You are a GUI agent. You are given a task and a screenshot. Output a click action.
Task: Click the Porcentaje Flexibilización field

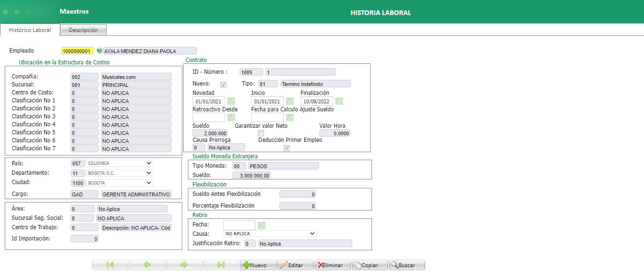[x=298, y=206]
